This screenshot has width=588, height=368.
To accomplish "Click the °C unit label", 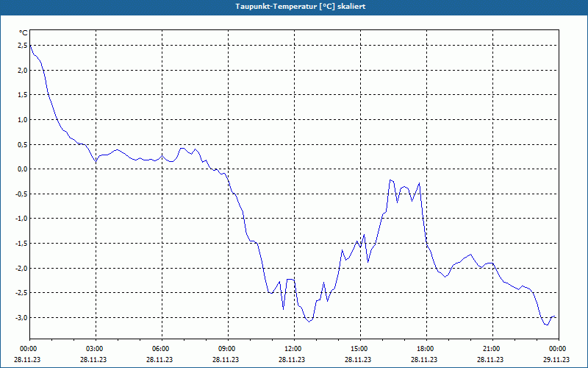I will click(24, 33).
